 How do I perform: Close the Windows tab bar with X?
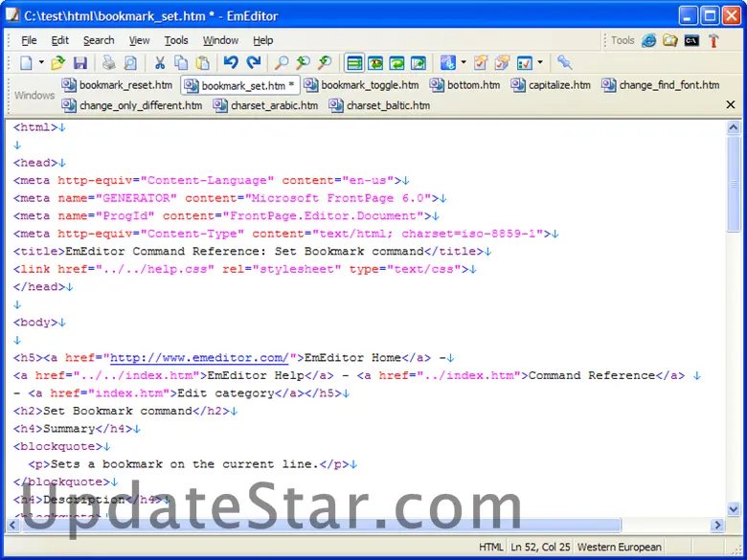[x=731, y=104]
